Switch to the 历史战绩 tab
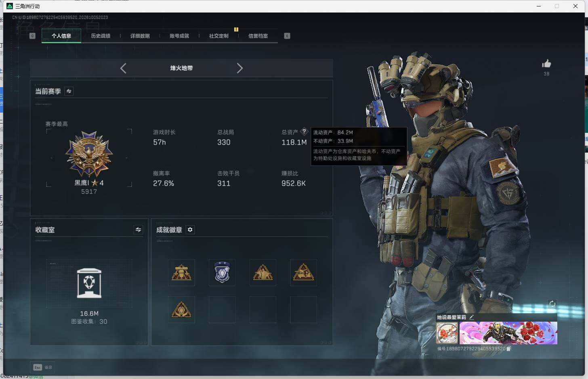The height and width of the screenshot is (379, 588). coord(101,36)
